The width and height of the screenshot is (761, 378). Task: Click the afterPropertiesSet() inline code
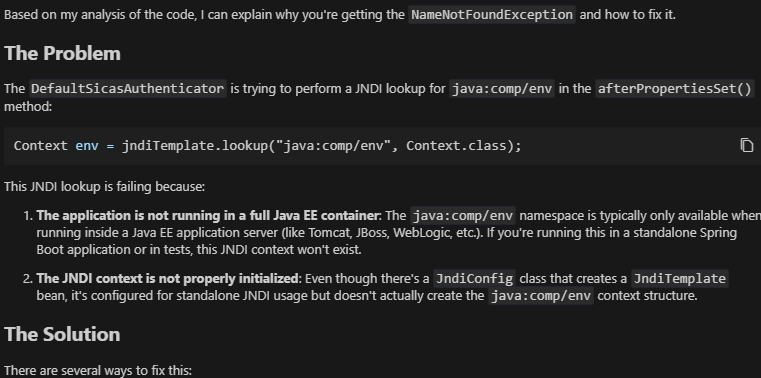tap(675, 89)
